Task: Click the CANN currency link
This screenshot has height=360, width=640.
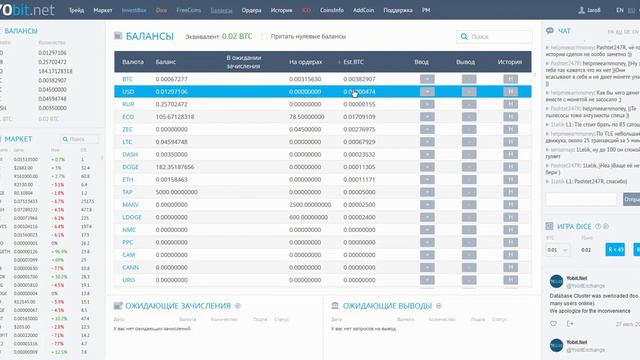Action: click(x=130, y=267)
